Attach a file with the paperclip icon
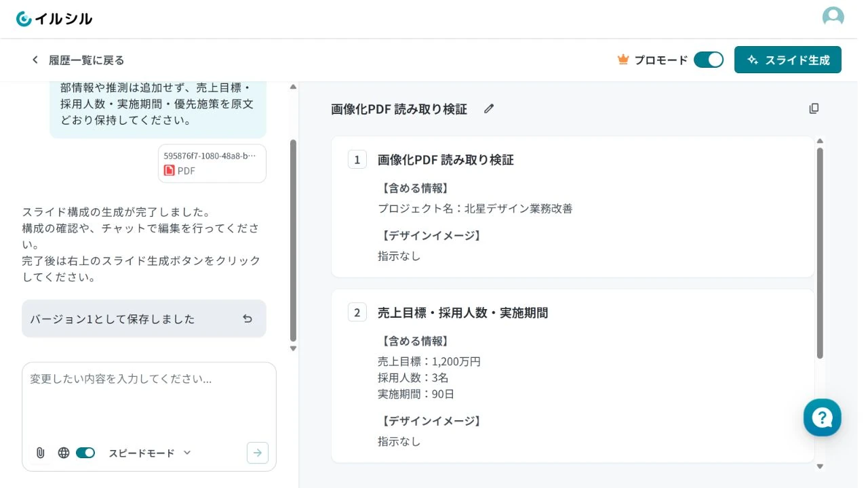 pyautogui.click(x=41, y=453)
